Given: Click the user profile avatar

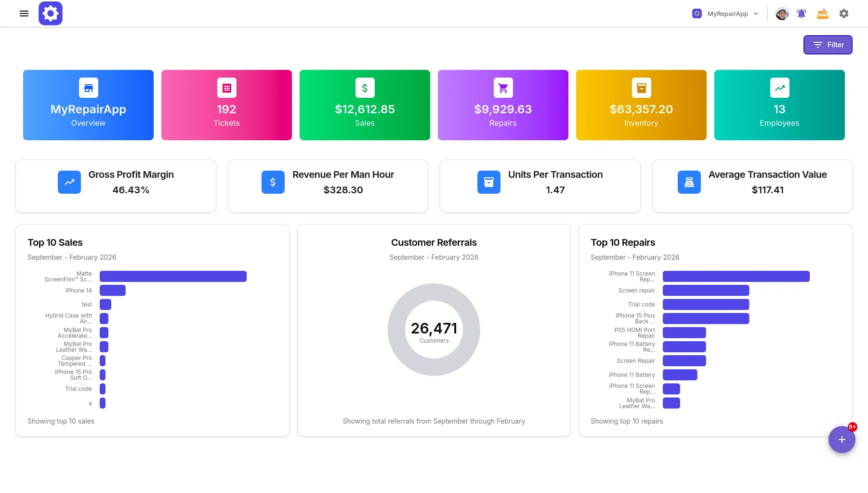Looking at the screenshot, I should point(782,13).
